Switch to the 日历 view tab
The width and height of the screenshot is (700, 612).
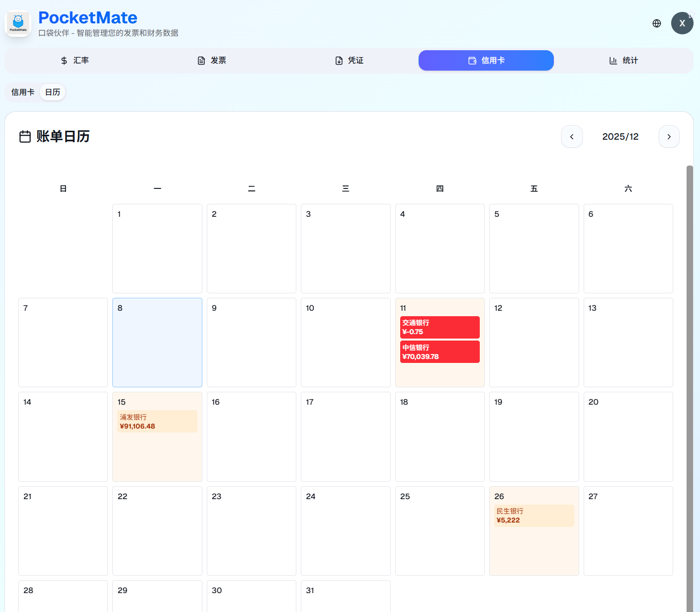pos(52,92)
